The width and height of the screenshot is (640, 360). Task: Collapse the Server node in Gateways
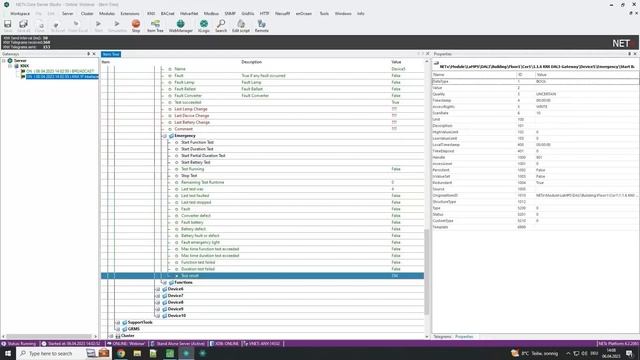coord(4,60)
